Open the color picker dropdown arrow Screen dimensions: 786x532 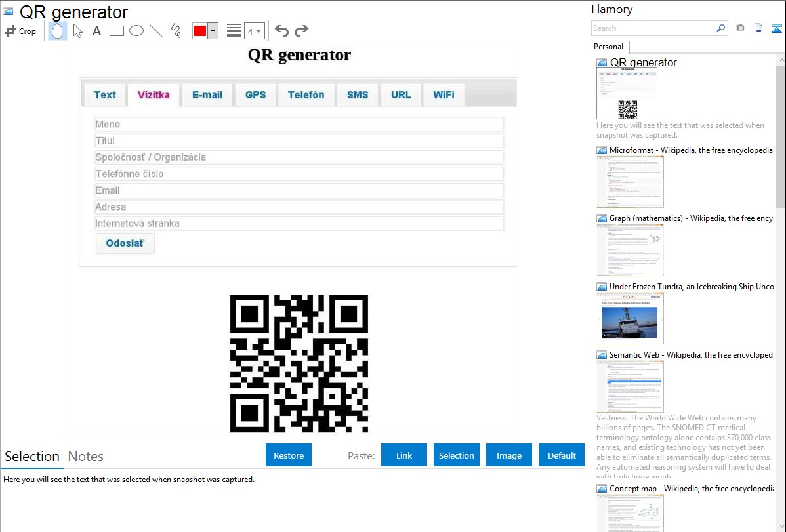pyautogui.click(x=213, y=31)
